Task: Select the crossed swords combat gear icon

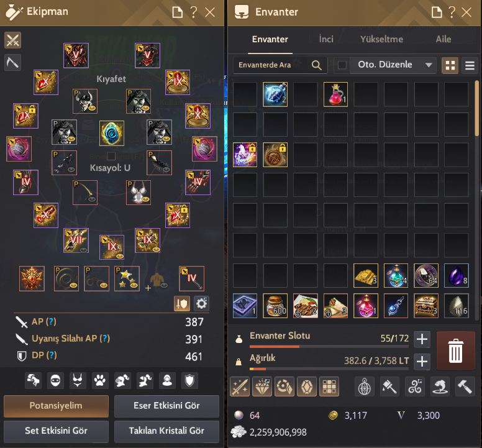Action: coord(12,40)
